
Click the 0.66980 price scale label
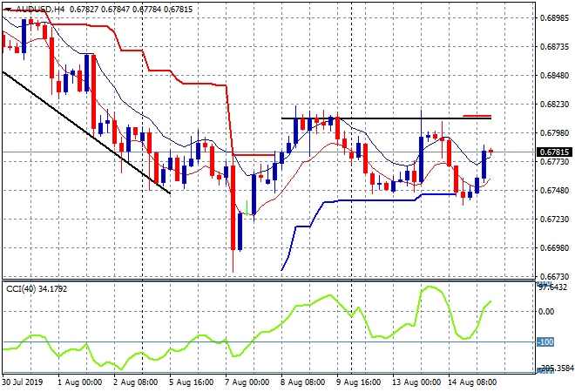click(554, 248)
